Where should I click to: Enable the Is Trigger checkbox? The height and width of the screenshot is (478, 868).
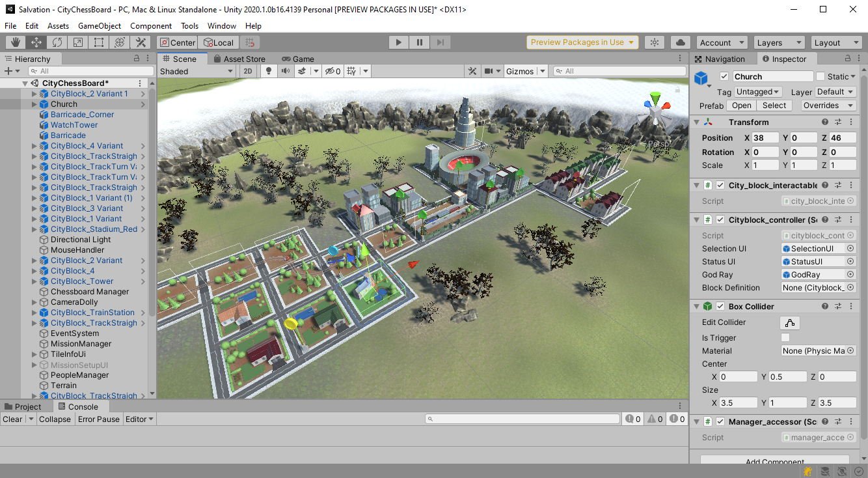[x=785, y=337]
